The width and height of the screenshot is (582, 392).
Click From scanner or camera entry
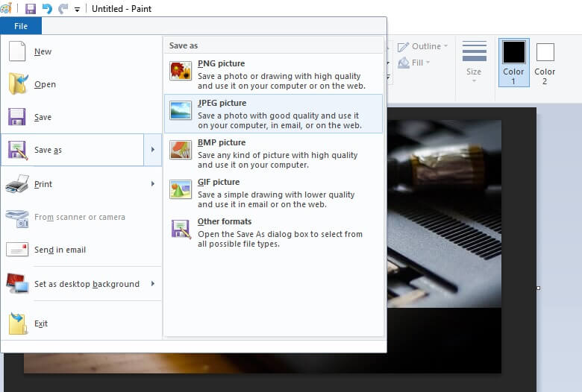tap(81, 217)
